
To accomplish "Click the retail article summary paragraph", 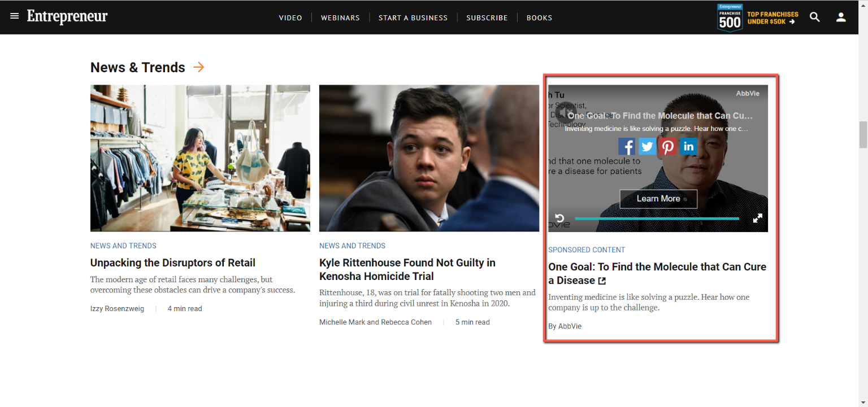I will [193, 285].
